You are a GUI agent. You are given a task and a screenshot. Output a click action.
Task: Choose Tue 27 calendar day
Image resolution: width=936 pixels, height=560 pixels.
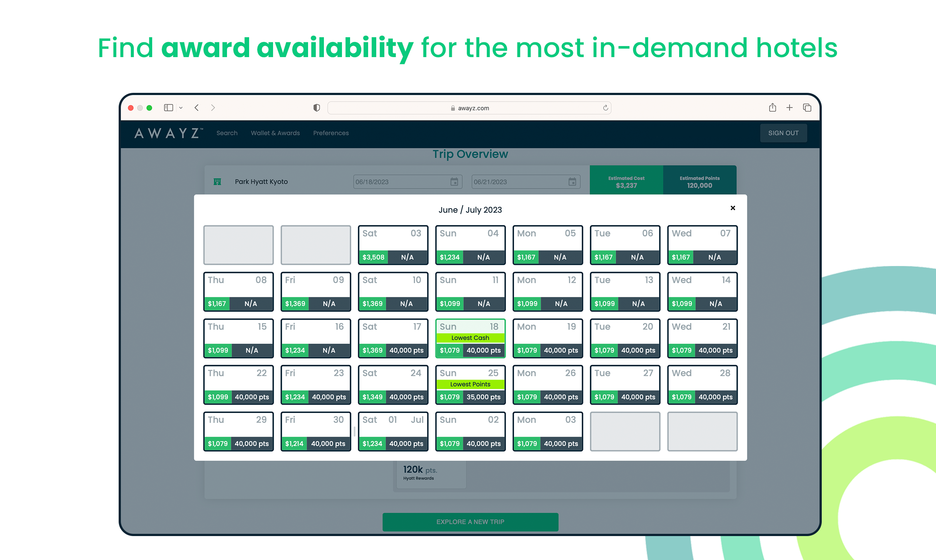[625, 385]
